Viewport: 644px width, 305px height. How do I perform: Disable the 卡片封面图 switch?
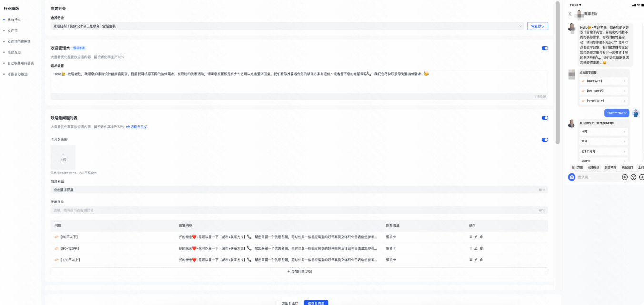pyautogui.click(x=545, y=140)
